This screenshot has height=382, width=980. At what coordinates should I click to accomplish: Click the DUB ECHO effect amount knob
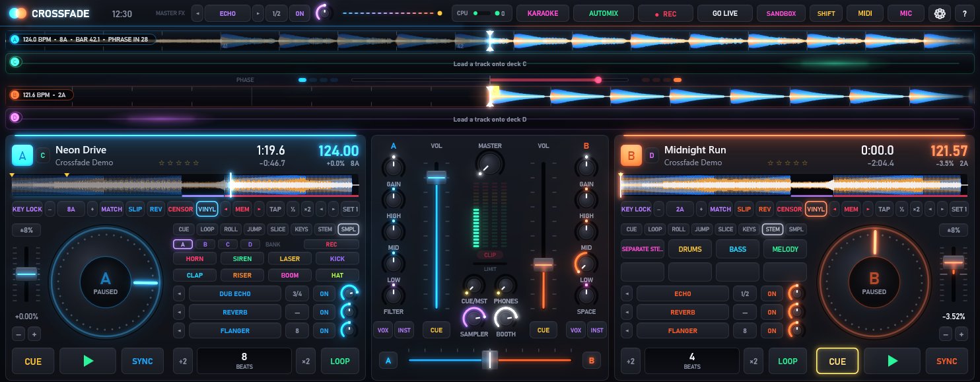coord(349,293)
